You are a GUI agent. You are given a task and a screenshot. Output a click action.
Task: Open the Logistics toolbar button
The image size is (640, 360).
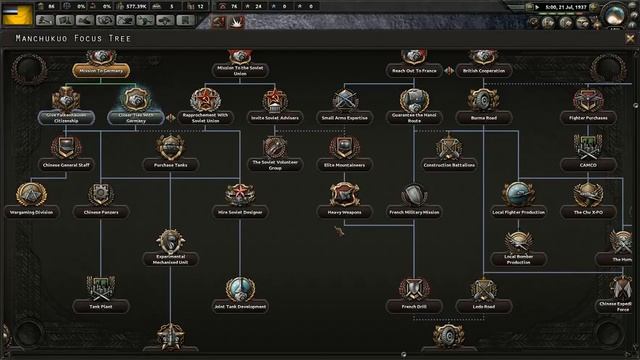tap(185, 20)
